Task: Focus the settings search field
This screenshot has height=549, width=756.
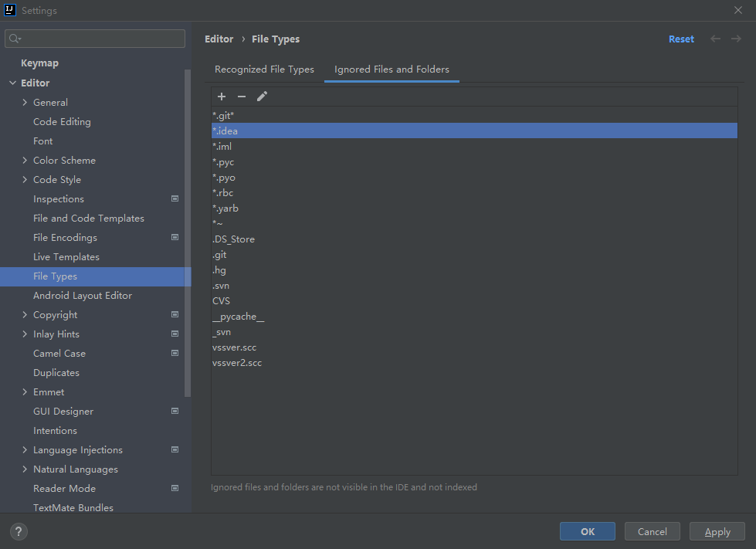Action: click(96, 39)
